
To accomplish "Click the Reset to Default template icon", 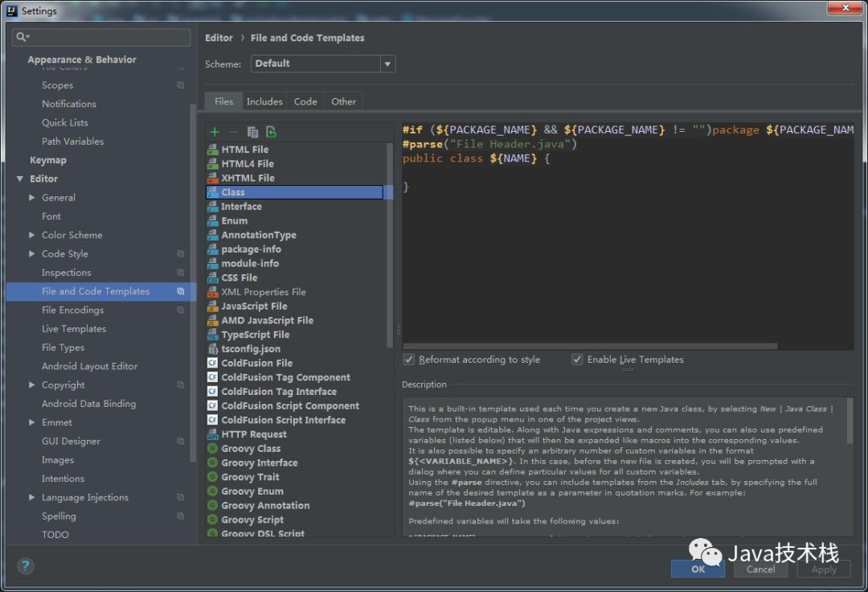I will (272, 132).
